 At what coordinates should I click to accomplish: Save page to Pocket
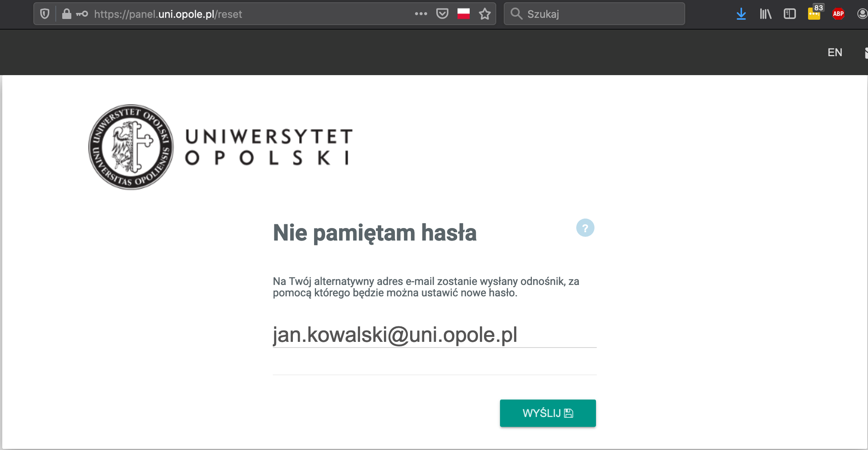click(442, 14)
